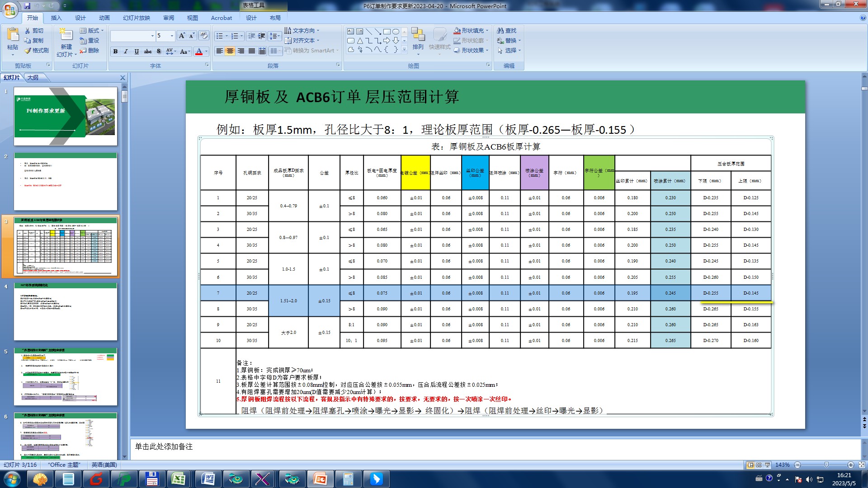Click the Cut (剪切) scissors icon
Viewport: 868px width, 488px height.
[x=28, y=31]
